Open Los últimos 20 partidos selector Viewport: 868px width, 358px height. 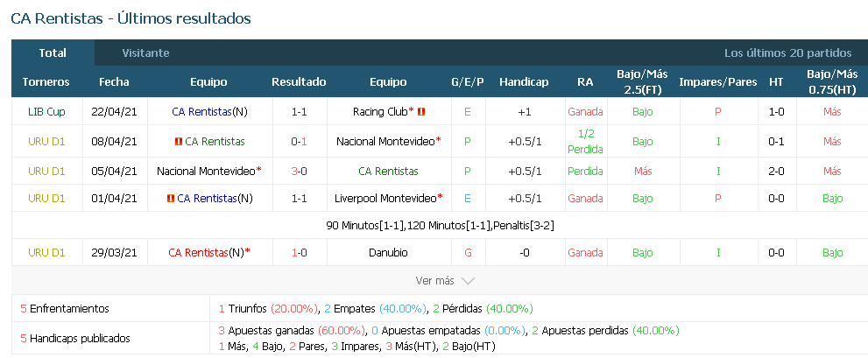click(787, 53)
